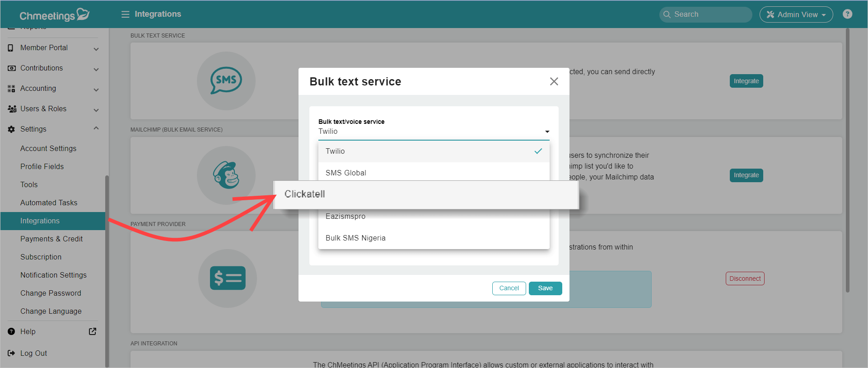
Task: Select Twilio from the service list
Action: [434, 151]
